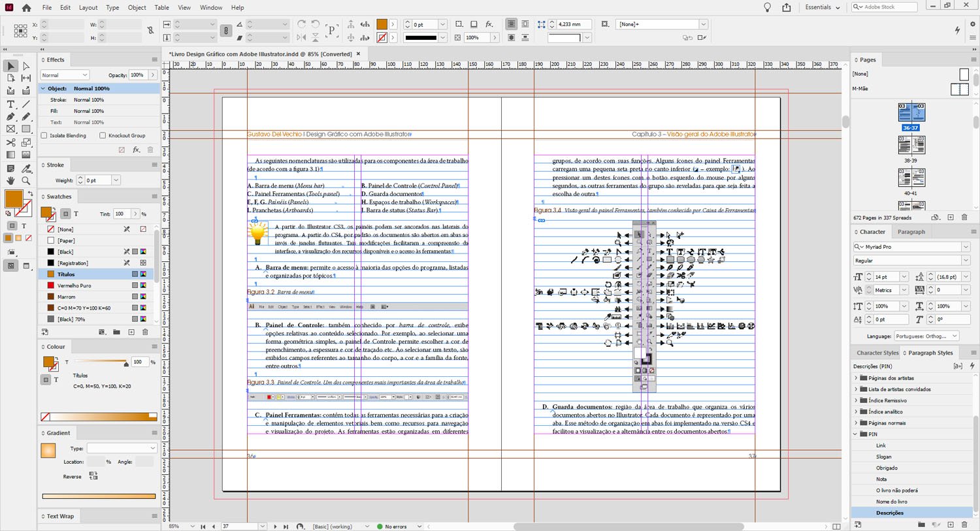Delete swatch using the Swatches trash icon
The height and width of the screenshot is (531, 980).
click(x=145, y=332)
